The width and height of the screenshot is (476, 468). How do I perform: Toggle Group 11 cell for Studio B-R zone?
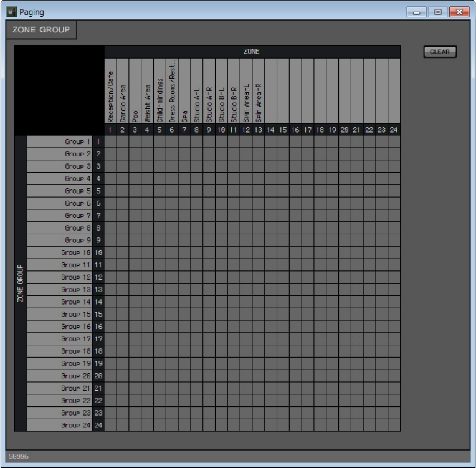click(x=234, y=265)
